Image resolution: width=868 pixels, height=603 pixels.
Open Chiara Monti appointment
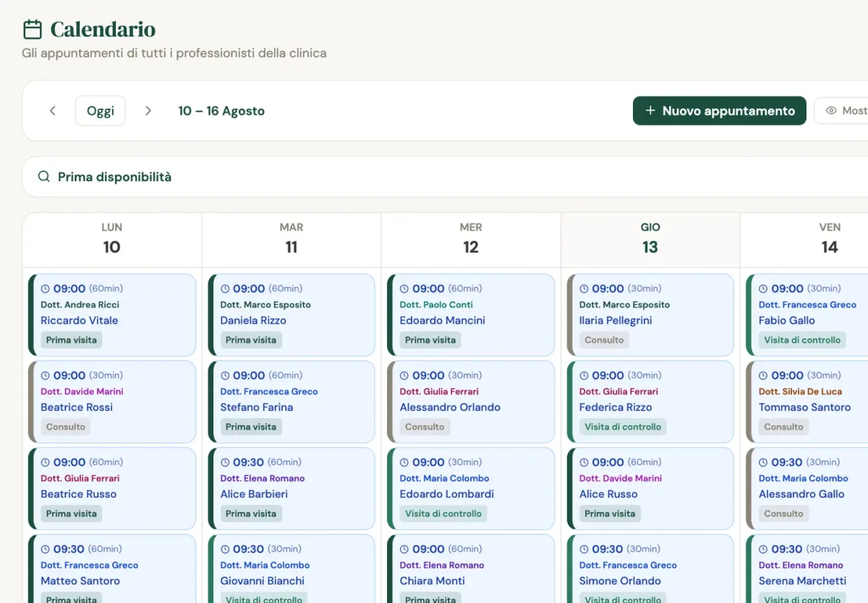471,568
